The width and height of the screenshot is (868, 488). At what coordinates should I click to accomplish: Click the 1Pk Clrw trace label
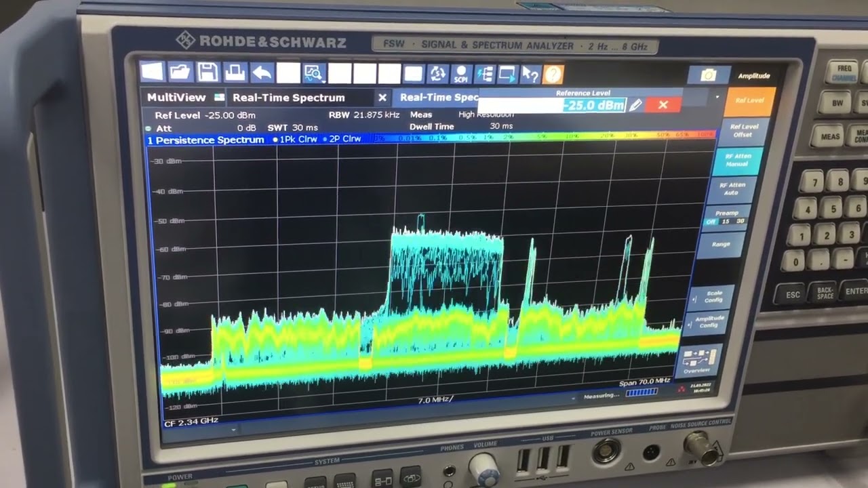point(294,139)
